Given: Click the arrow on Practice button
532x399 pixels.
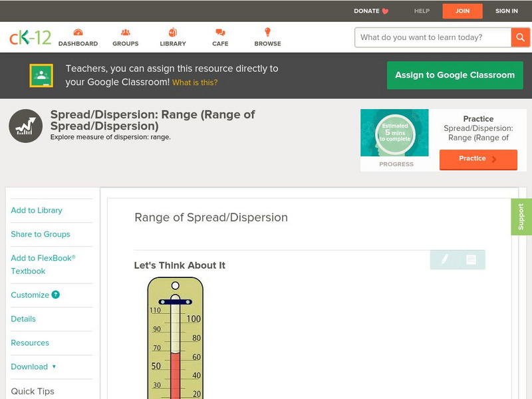Looking at the screenshot, I should (x=494, y=159).
